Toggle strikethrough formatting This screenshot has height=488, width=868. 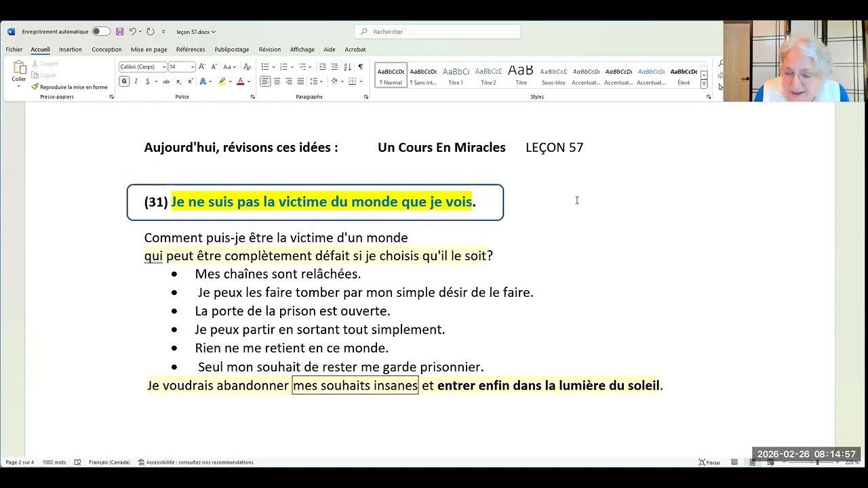tap(166, 81)
